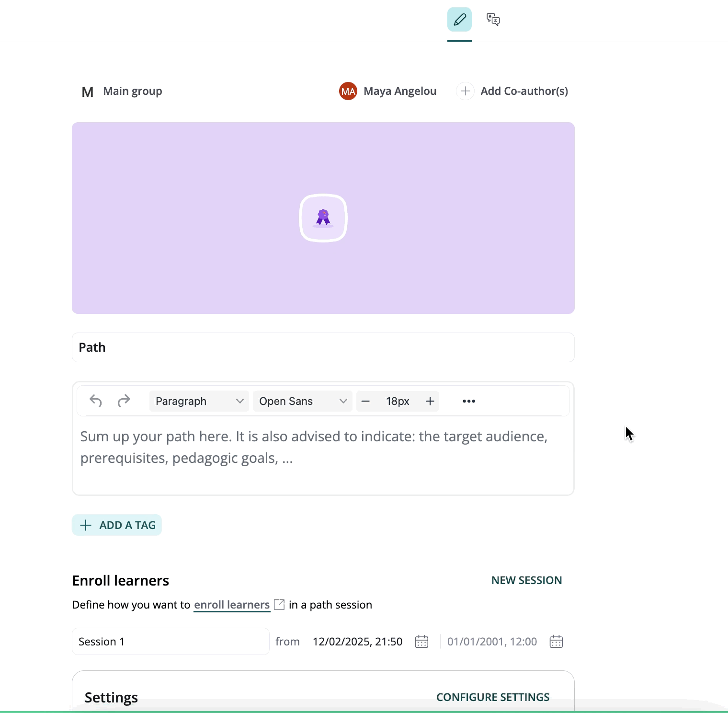This screenshot has height=713, width=728.
Task: Open the enroll learners link
Action: click(232, 605)
